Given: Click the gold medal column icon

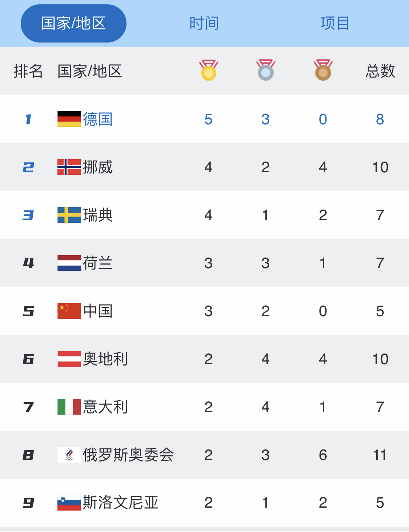Looking at the screenshot, I should (208, 70).
